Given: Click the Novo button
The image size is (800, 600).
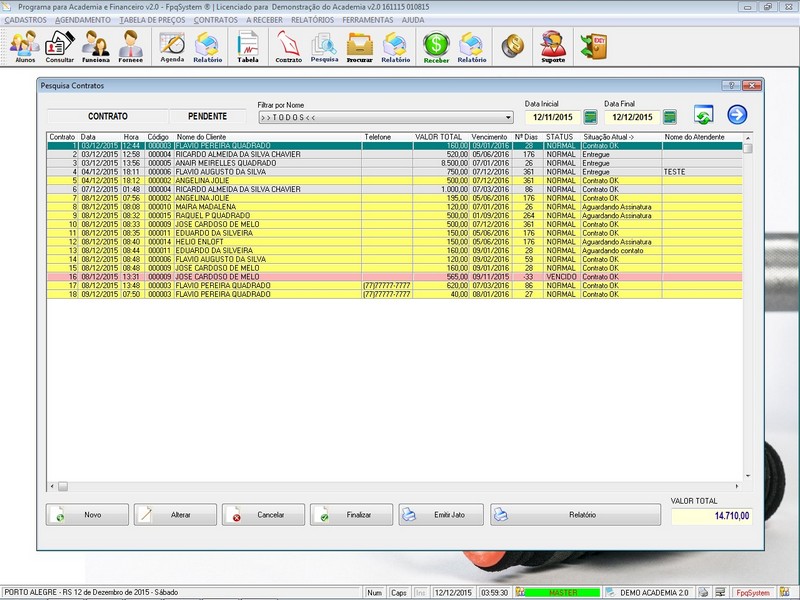Looking at the screenshot, I should [88, 515].
